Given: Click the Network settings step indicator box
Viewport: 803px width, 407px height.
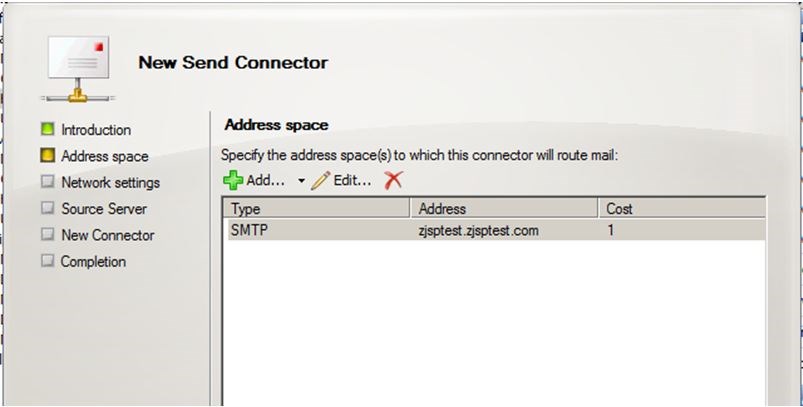Looking at the screenshot, I should coord(48,182).
